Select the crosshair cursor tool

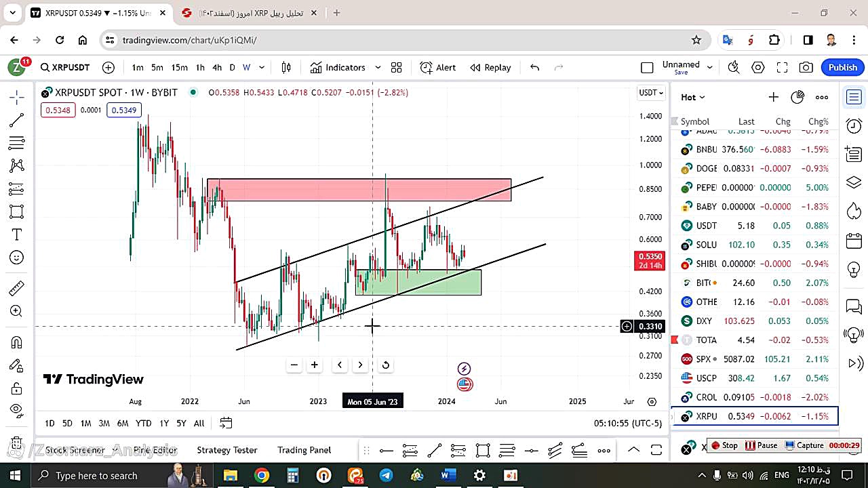[17, 98]
